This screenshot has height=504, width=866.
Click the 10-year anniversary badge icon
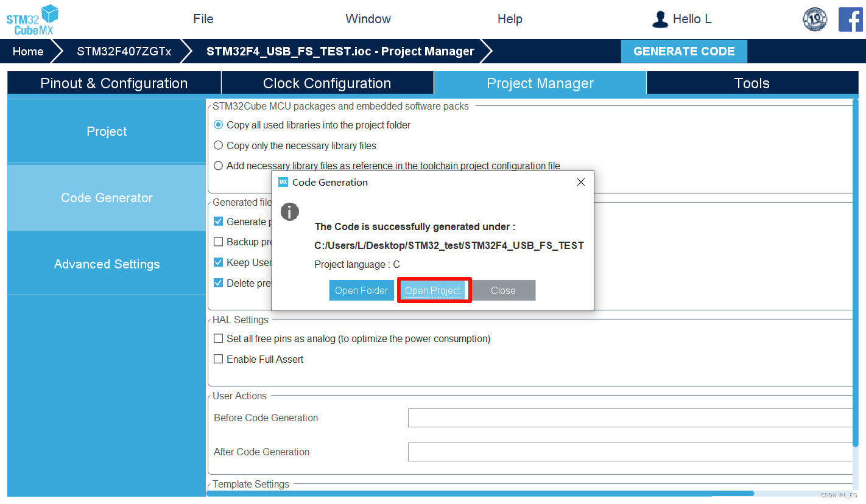click(x=815, y=19)
